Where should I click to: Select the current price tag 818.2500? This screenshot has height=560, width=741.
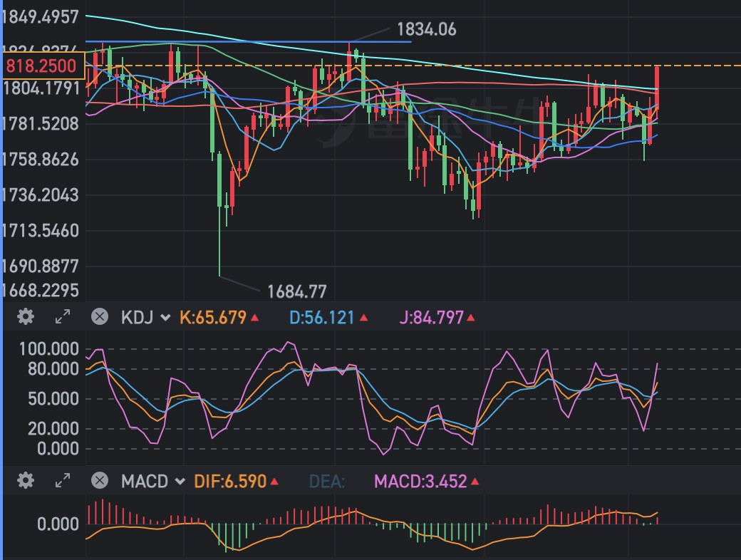43,66
